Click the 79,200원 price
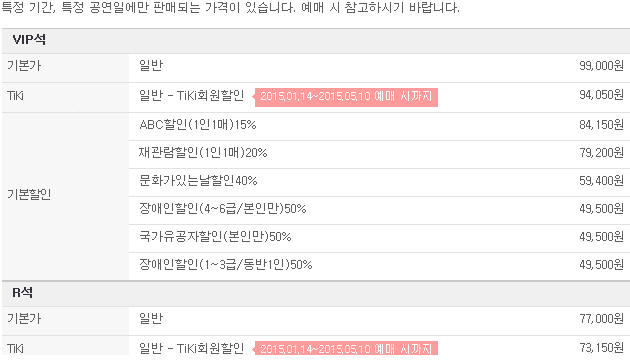Viewport: 630px width, 363px height. pos(601,153)
